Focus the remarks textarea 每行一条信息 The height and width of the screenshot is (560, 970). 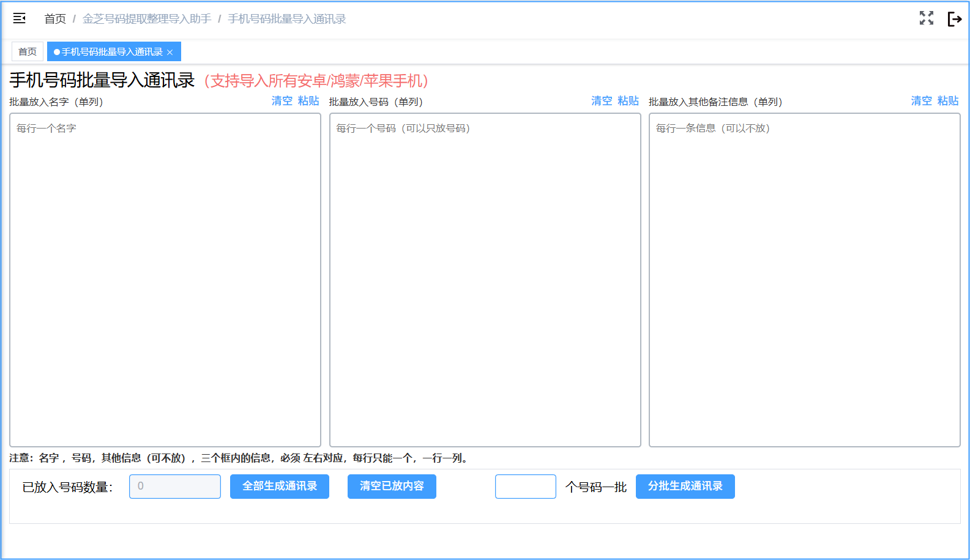pos(805,280)
